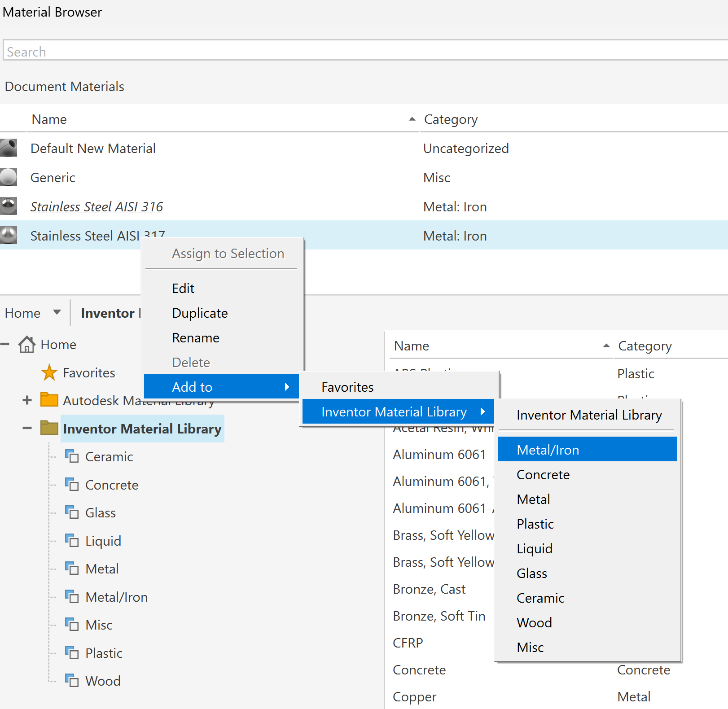Select Concrete in the library submenu
Image resolution: width=728 pixels, height=709 pixels.
click(588, 474)
